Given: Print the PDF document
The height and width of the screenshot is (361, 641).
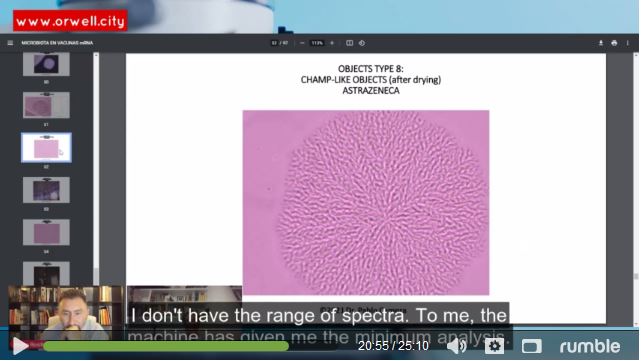Looking at the screenshot, I should click(614, 43).
